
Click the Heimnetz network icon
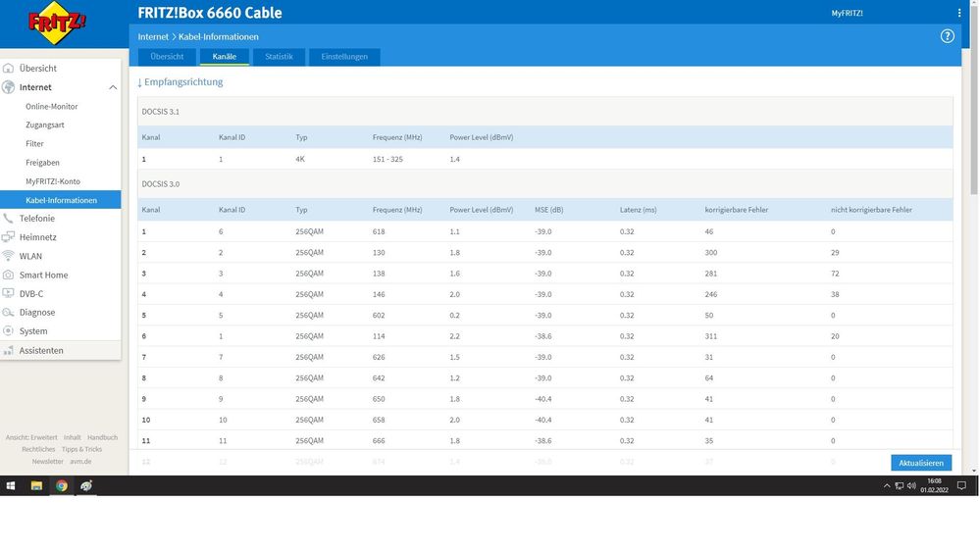9,237
